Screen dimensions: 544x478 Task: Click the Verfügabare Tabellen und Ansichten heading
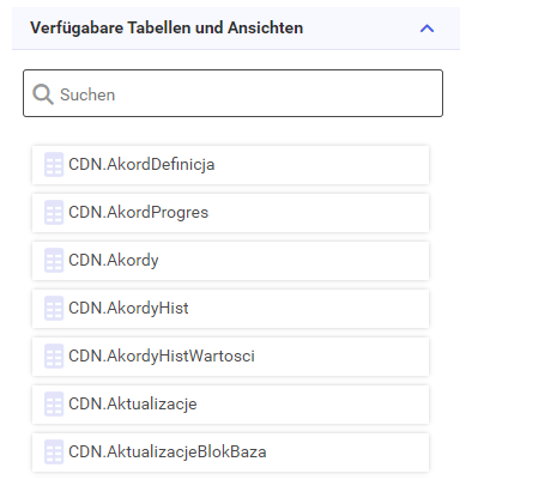167,28
